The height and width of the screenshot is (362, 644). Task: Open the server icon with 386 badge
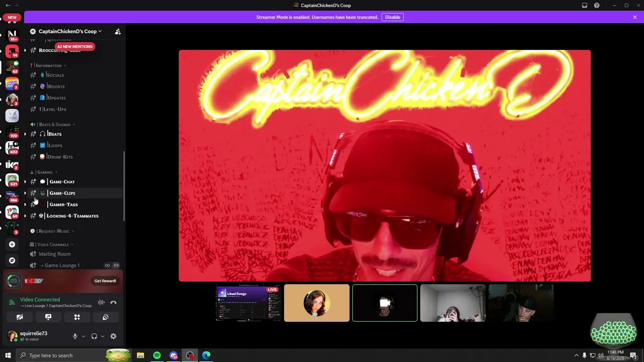point(12,196)
